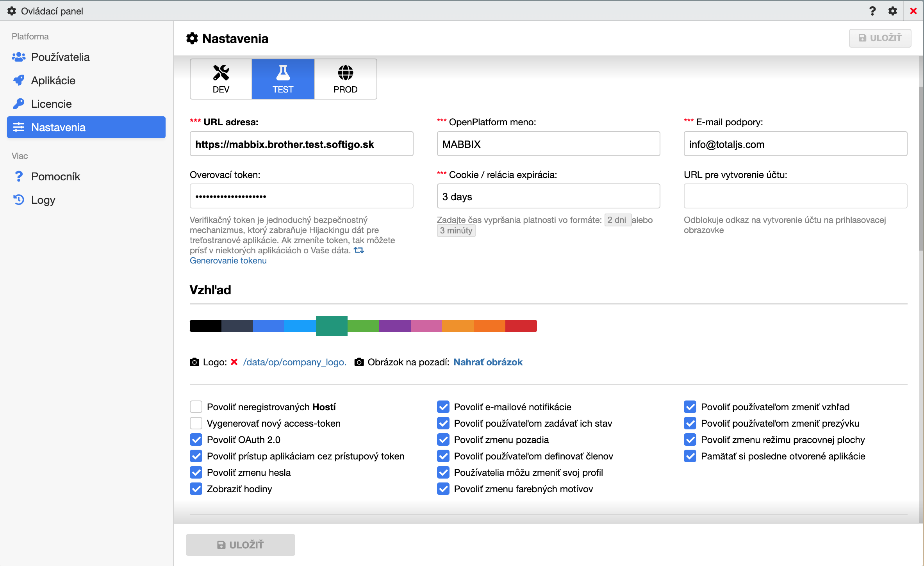Click the token regenerate arrows icon
This screenshot has height=566, width=924.
pos(359,250)
